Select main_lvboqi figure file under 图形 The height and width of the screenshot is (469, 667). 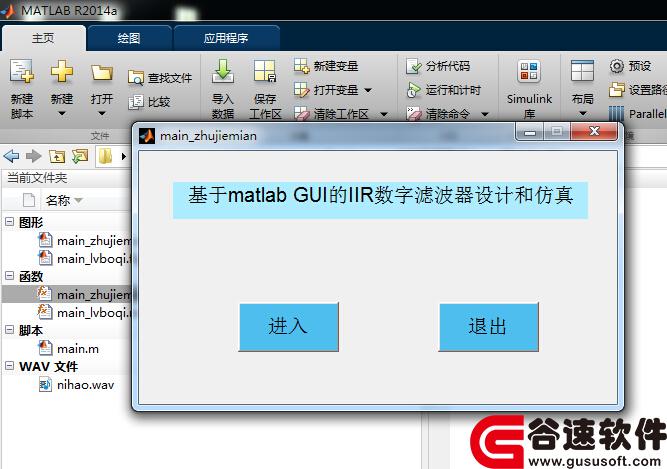coord(85,259)
